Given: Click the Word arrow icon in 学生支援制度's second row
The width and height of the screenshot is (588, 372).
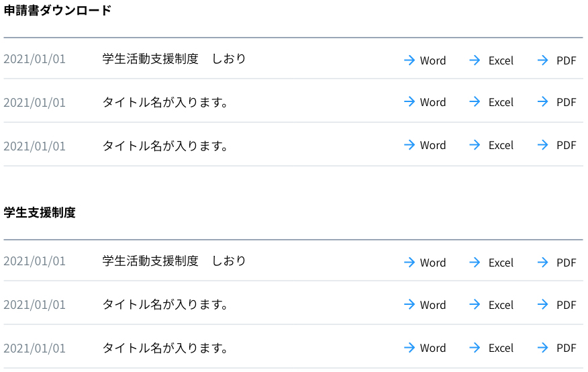Looking at the screenshot, I should (x=409, y=305).
